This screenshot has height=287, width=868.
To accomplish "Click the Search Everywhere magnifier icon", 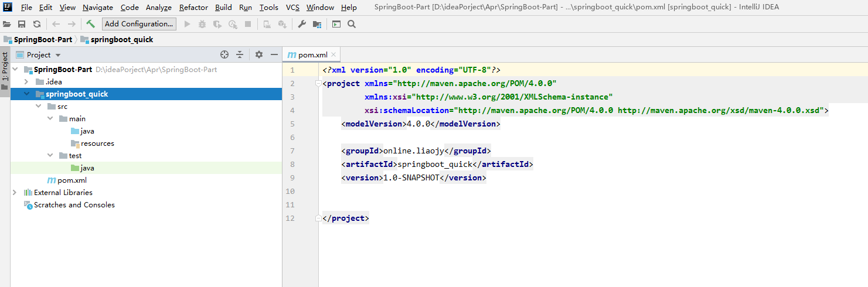I will [352, 24].
